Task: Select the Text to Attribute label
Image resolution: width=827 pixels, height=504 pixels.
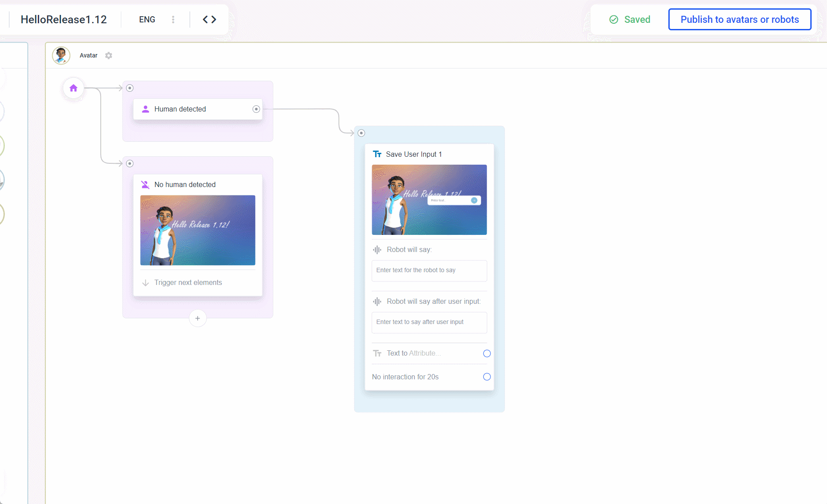Action: pos(413,353)
